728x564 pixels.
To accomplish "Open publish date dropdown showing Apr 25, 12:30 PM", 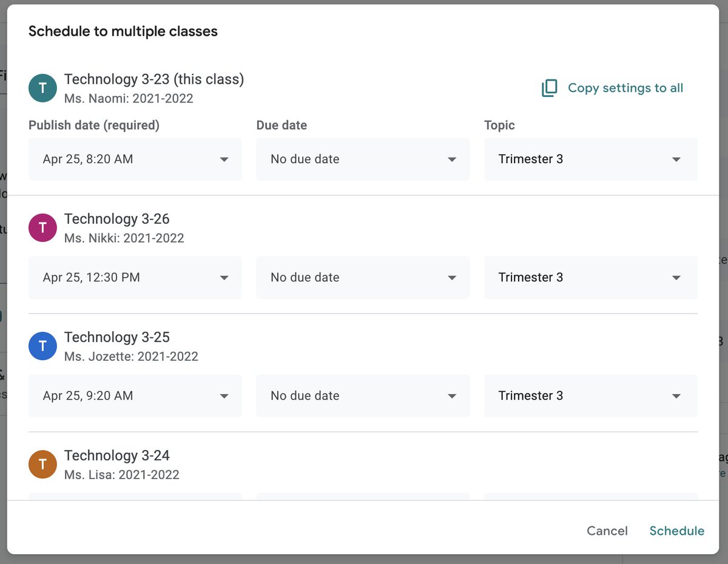I will pos(135,278).
